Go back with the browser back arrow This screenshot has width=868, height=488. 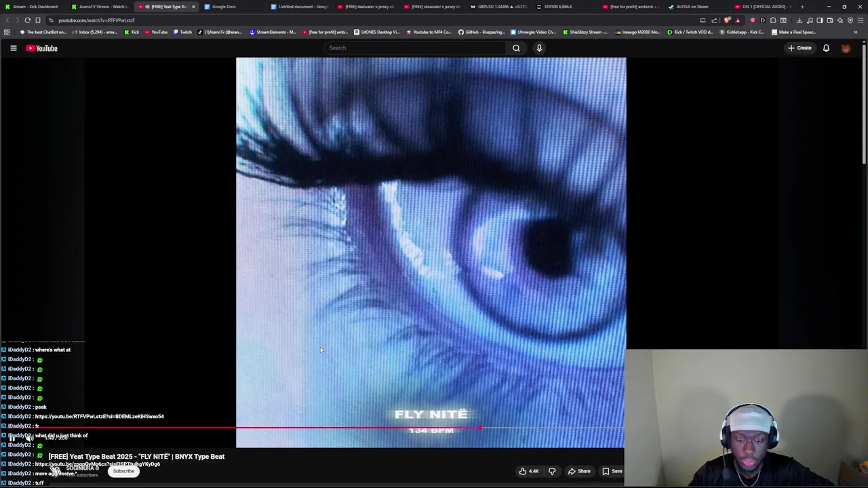click(7, 20)
